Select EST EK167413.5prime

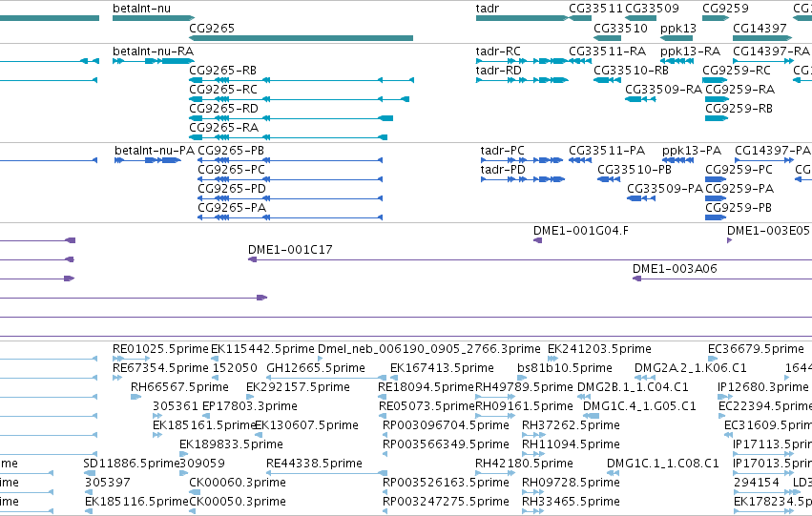442,368
